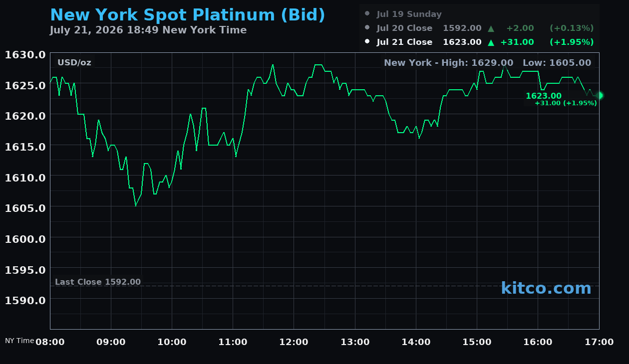
Task: Click the gray bullet for Jul 19 Sunday
Action: pyautogui.click(x=367, y=14)
